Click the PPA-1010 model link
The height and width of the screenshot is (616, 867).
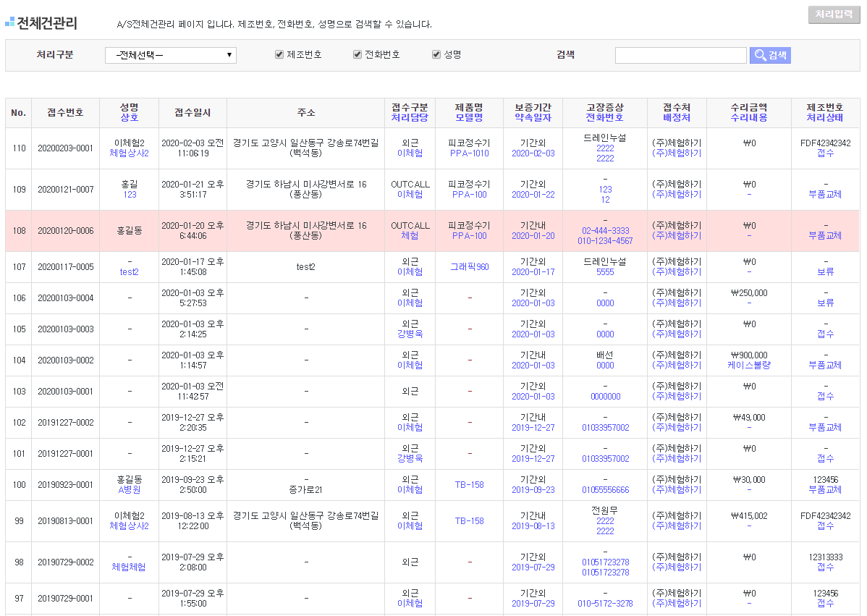[x=469, y=153]
